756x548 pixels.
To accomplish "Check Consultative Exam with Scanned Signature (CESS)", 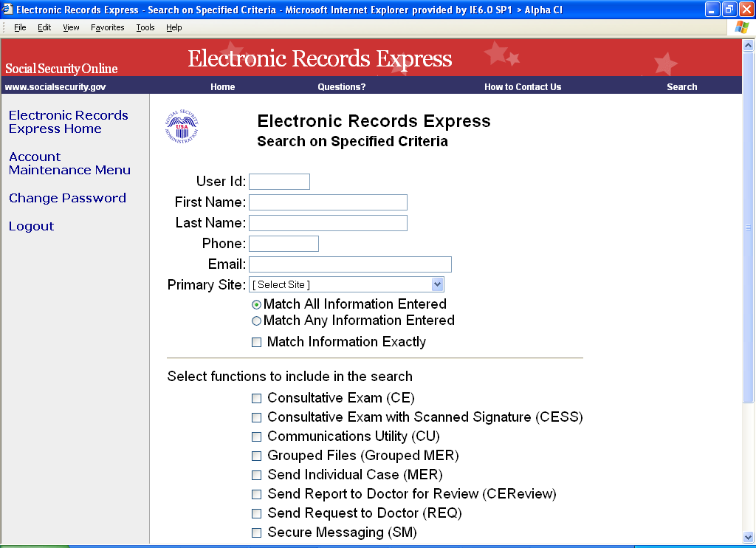I will pyautogui.click(x=256, y=418).
